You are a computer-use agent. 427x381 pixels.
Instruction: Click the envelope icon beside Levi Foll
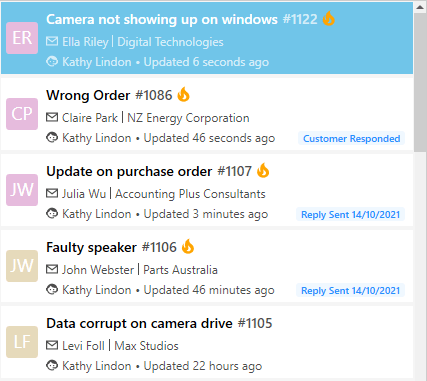click(x=52, y=345)
